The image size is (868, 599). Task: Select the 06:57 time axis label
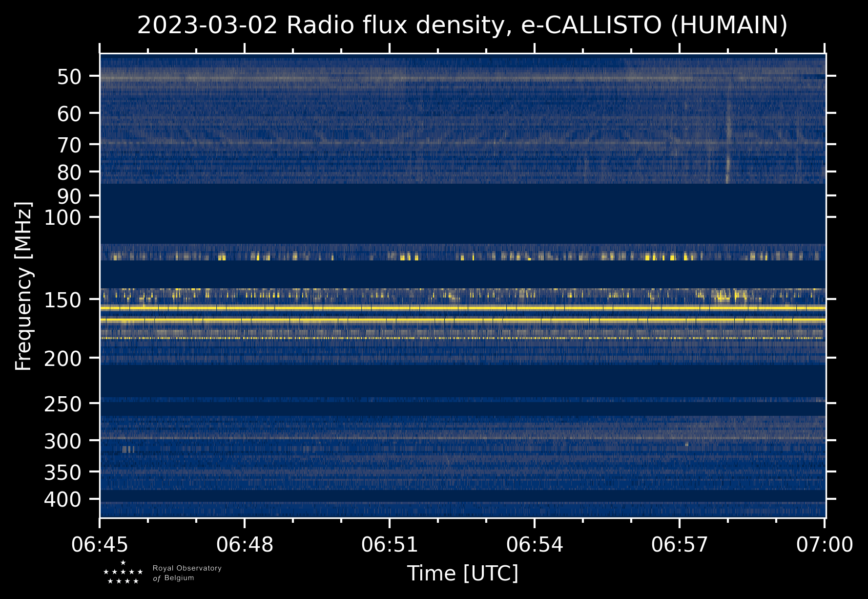pos(680,545)
